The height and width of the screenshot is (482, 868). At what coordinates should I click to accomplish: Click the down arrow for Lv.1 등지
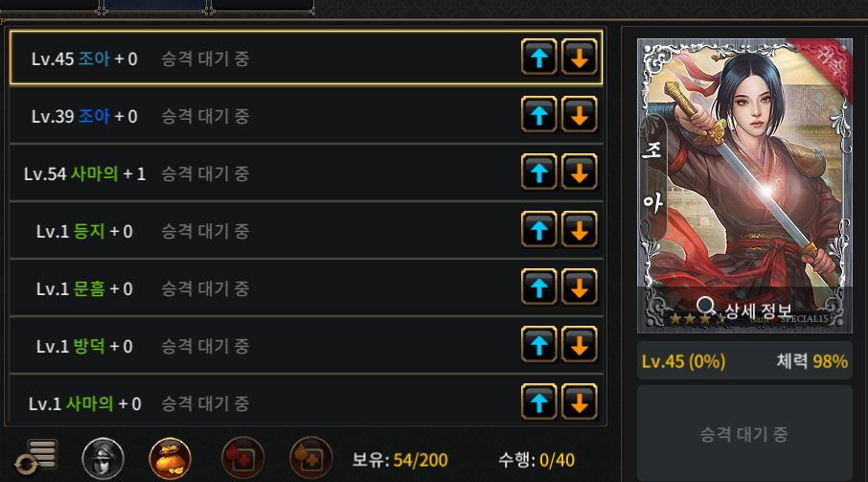point(579,230)
